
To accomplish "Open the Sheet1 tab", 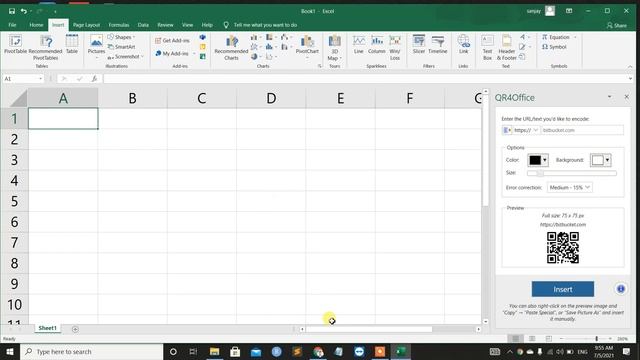I will [x=47, y=328].
